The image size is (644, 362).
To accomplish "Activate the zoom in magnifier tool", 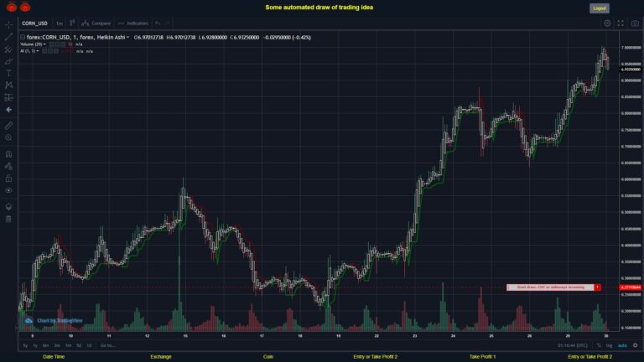I will point(8,137).
